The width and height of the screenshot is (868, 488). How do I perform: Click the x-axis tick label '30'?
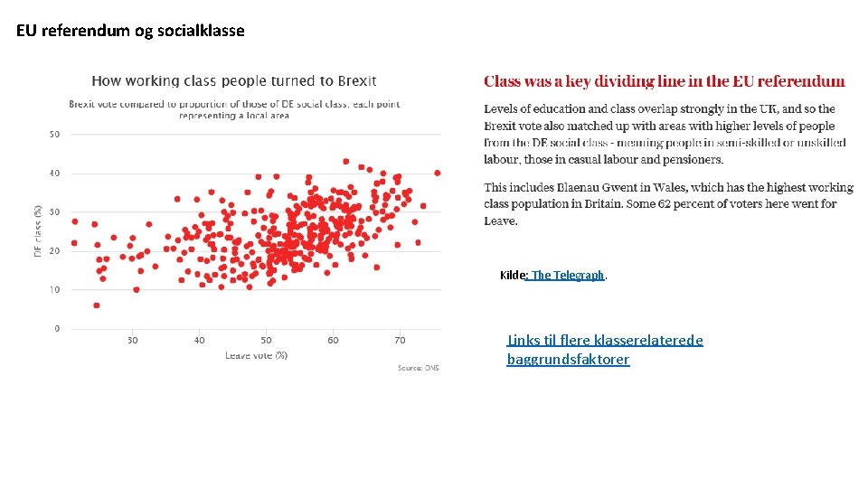133,341
